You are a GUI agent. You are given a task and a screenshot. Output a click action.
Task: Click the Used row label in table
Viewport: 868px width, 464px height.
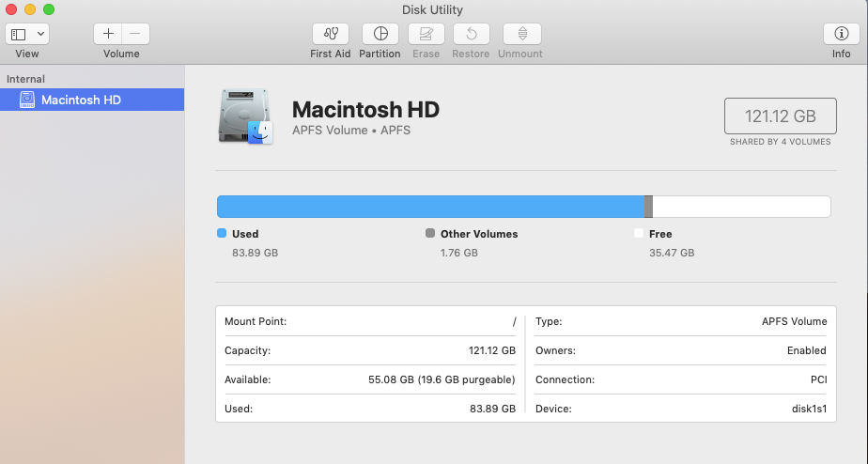239,409
